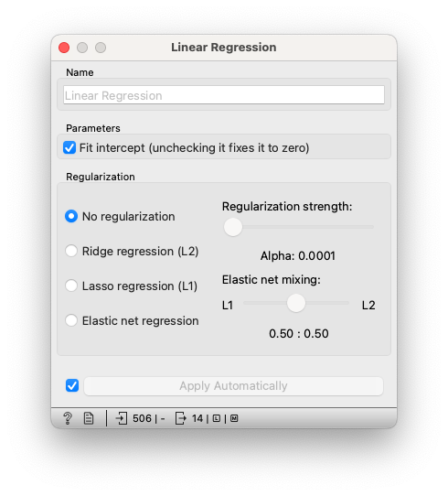Viewport: 448px width, 496px height.
Task: Click the Regularization strength label
Action: click(287, 207)
